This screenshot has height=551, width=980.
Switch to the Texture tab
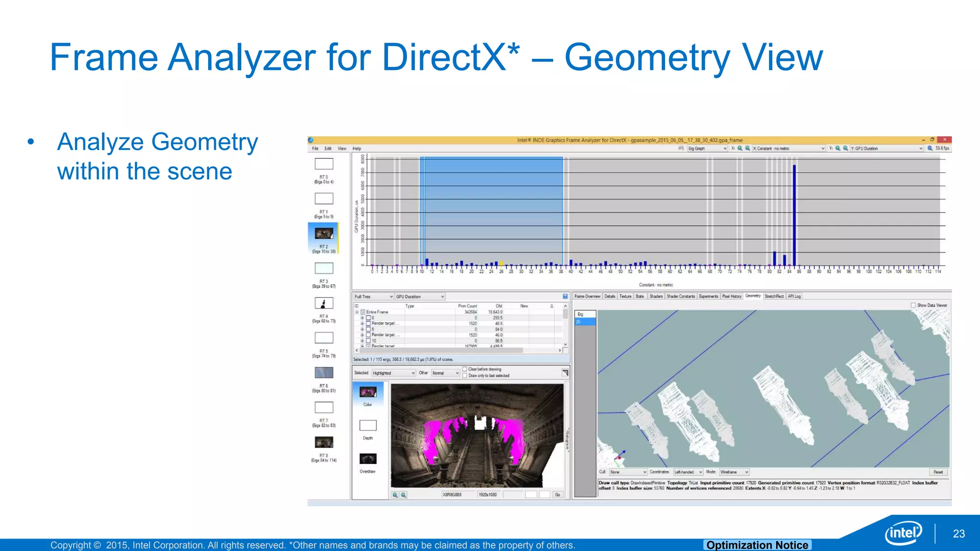pyautogui.click(x=625, y=297)
